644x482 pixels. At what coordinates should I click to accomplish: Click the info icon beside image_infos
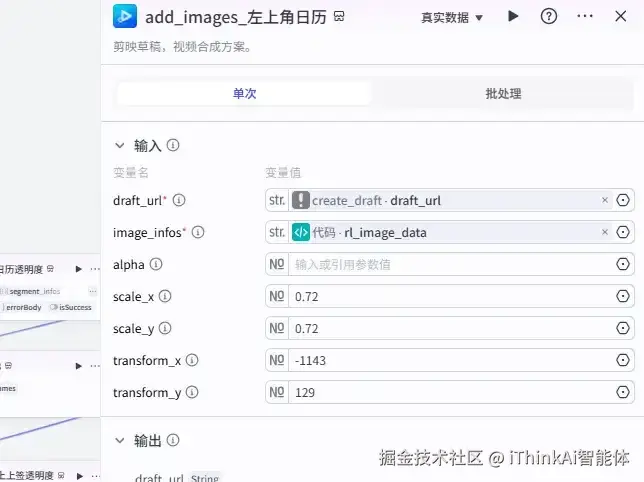tap(198, 232)
